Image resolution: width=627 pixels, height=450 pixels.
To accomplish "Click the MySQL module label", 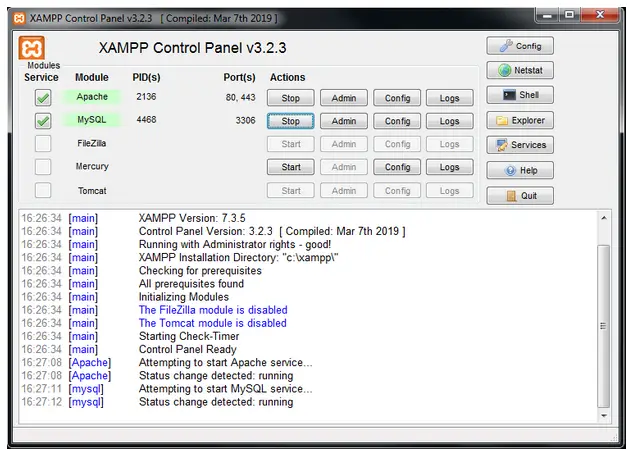I will 92,120.
